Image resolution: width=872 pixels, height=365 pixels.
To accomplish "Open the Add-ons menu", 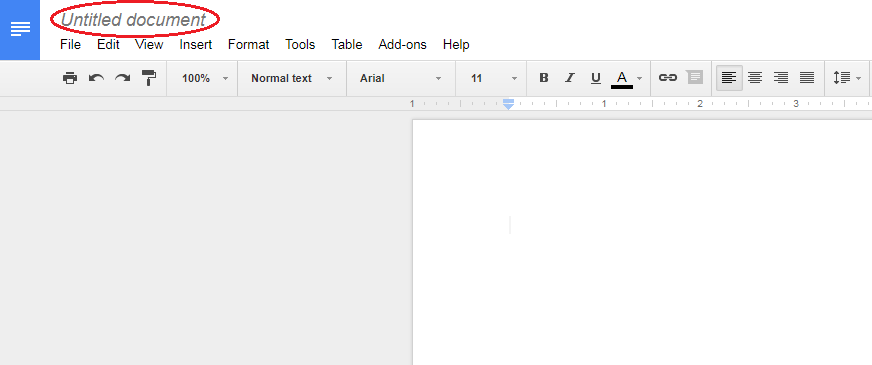I will click(x=403, y=45).
